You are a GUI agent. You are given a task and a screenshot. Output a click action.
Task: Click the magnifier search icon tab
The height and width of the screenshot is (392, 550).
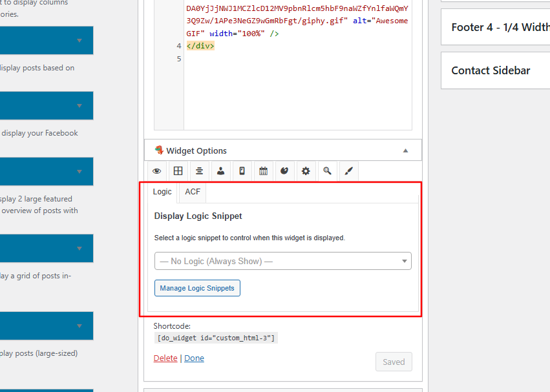327,171
